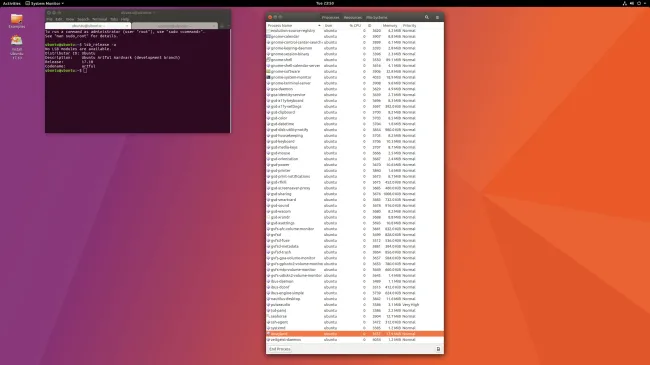Sort by % CPU column header

click(x=355, y=26)
